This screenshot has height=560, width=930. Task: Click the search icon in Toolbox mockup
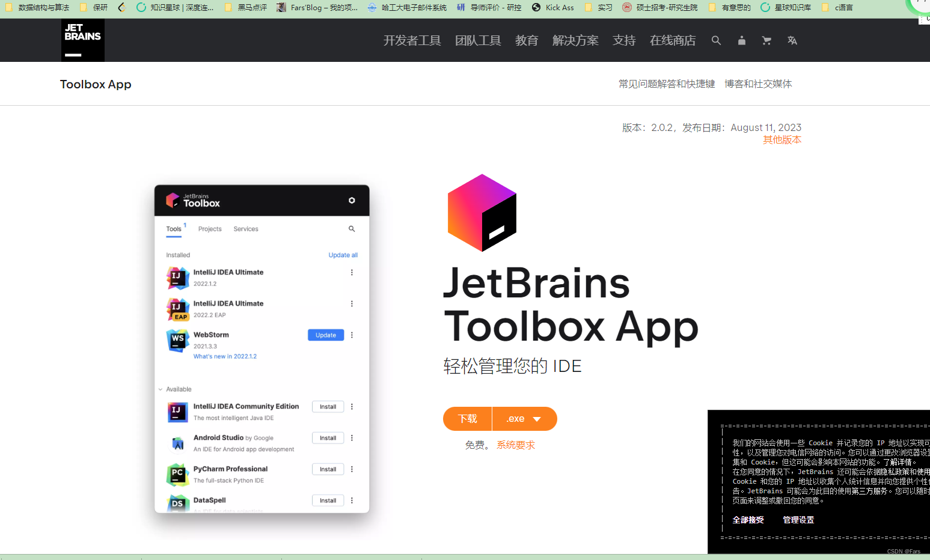pyautogui.click(x=352, y=229)
